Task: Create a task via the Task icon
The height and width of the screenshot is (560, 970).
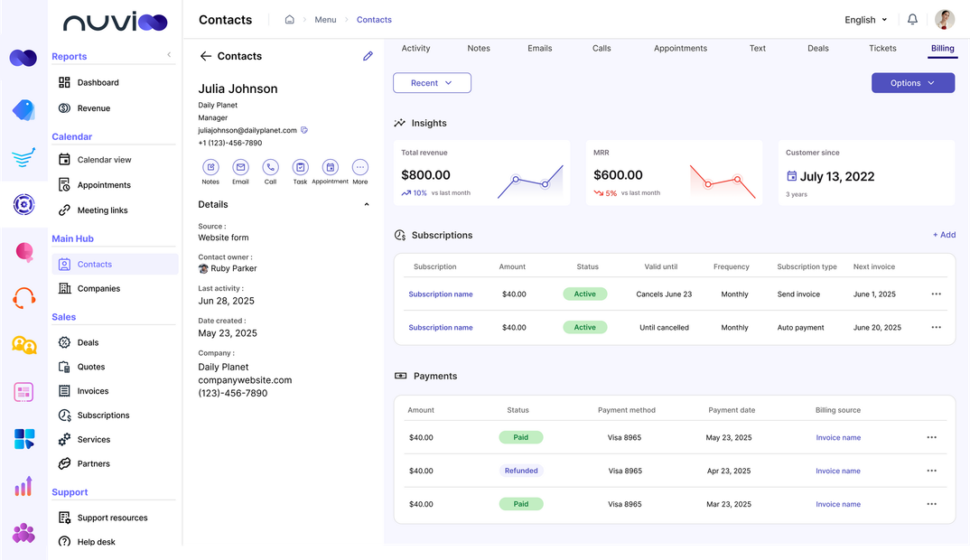Action: pyautogui.click(x=300, y=167)
